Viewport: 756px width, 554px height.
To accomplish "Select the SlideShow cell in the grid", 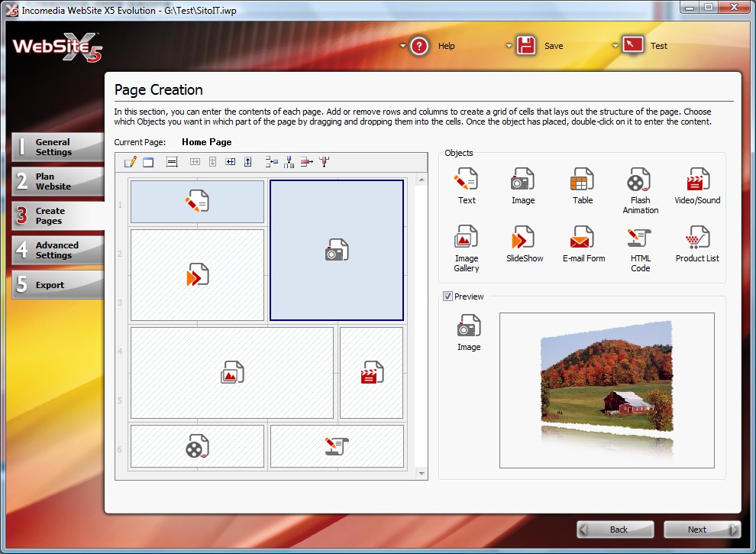I will 197,274.
